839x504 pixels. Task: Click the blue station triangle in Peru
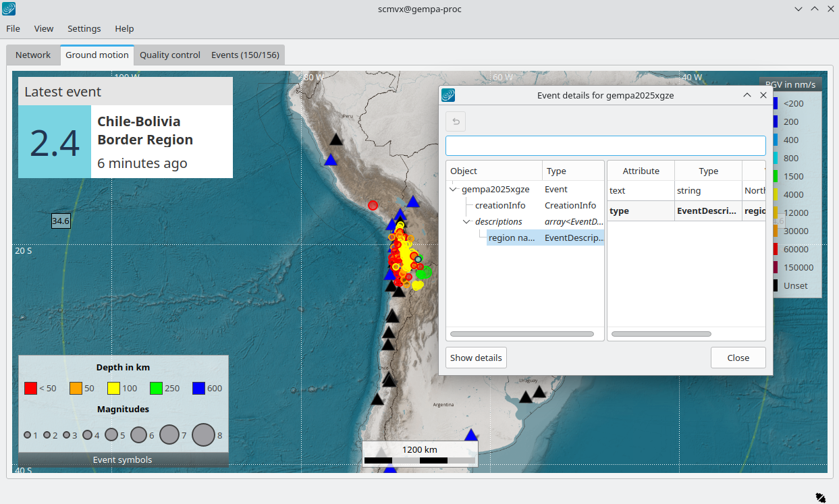point(331,161)
